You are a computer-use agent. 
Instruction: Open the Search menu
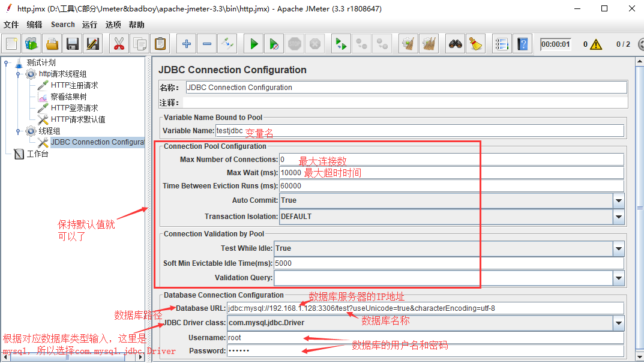coord(63,25)
